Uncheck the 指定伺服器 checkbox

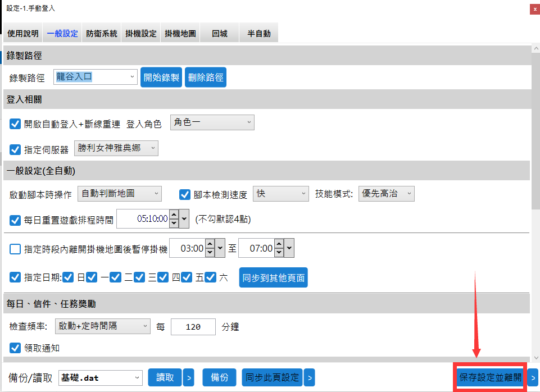pyautogui.click(x=15, y=149)
